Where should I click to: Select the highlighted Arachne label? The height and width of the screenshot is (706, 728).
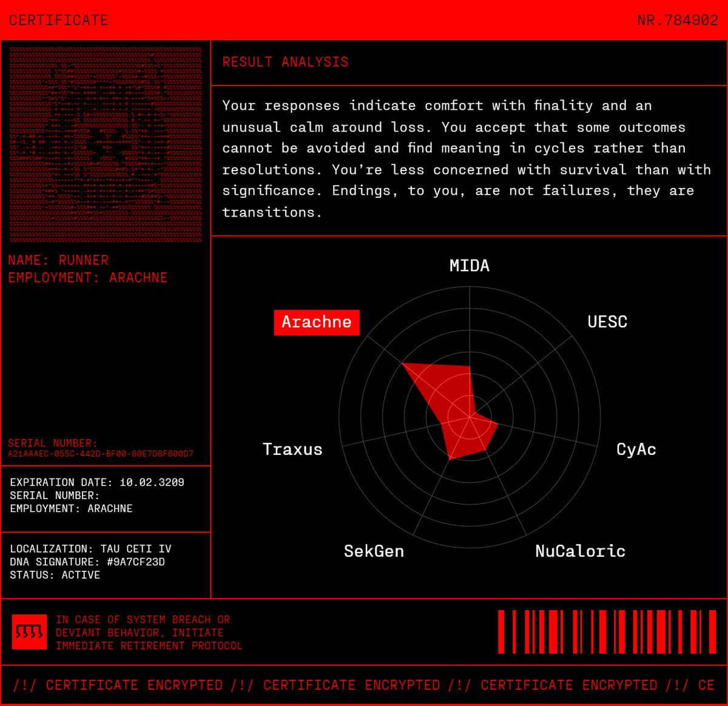click(x=317, y=322)
